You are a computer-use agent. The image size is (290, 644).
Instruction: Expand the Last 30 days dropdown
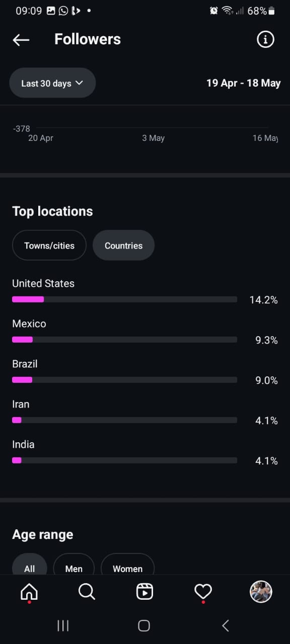tap(52, 83)
